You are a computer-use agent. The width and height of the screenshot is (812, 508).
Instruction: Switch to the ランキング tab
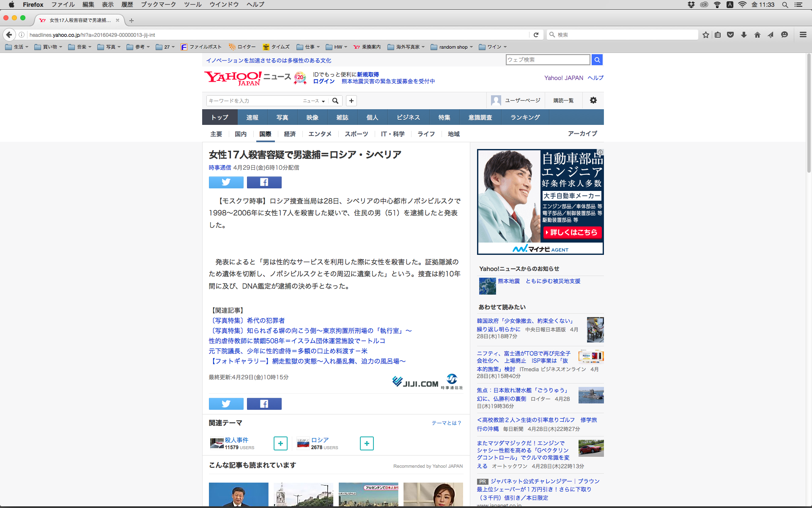point(525,117)
